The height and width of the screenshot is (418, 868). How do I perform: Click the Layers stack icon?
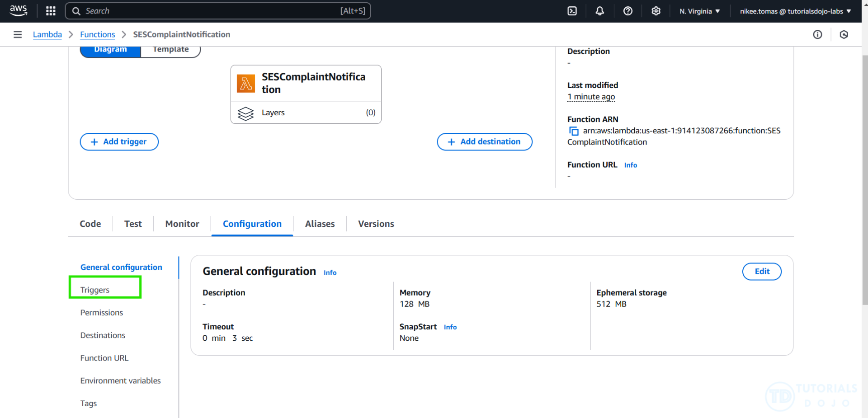tap(245, 113)
